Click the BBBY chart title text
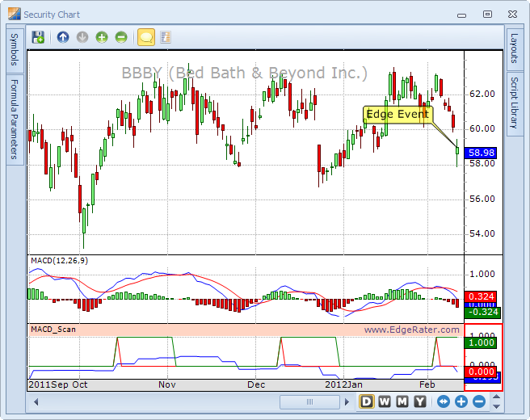Image resolution: width=530 pixels, height=420 pixels. tap(244, 73)
